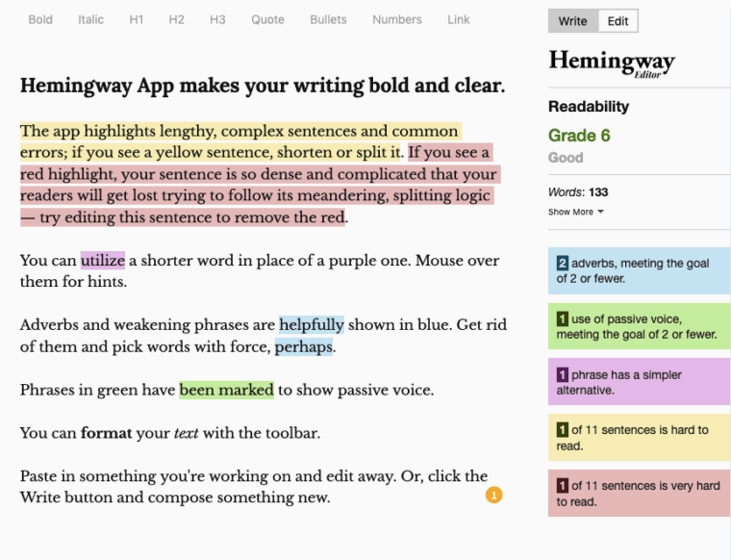Expand the Show More statistics

(x=575, y=212)
